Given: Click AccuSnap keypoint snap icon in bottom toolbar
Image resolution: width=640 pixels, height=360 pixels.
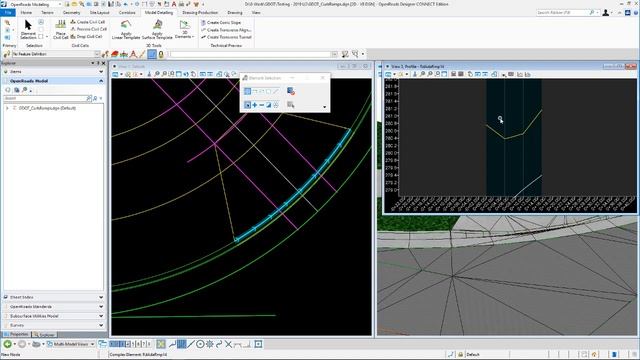Looking at the screenshot, I should point(181,344).
